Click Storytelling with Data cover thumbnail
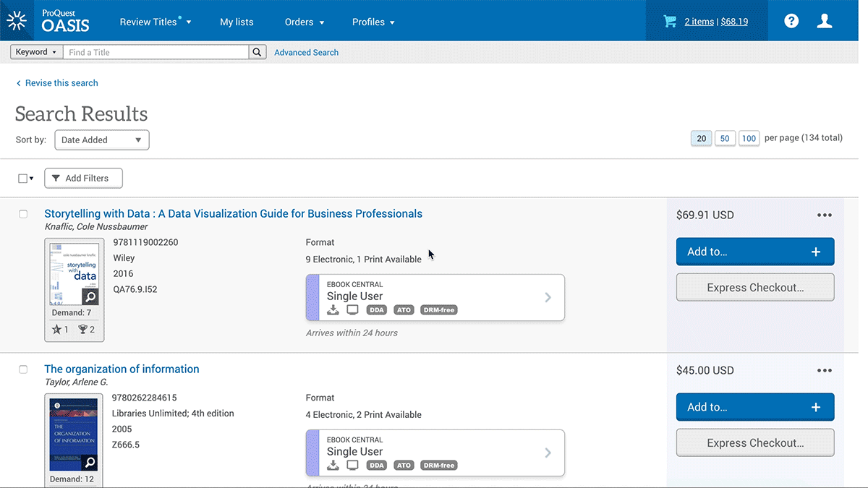Image resolution: width=868 pixels, height=488 pixels. click(74, 274)
